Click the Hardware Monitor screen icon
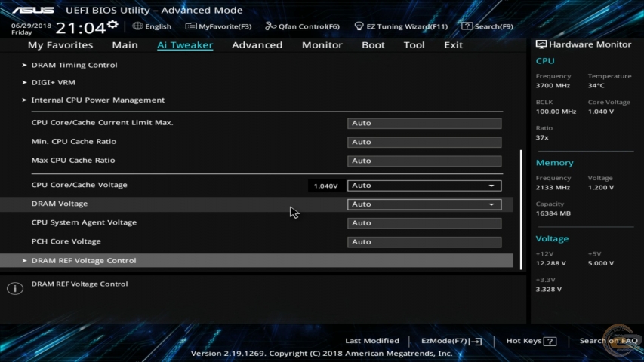Screen dimensions: 644x362 (541, 44)
